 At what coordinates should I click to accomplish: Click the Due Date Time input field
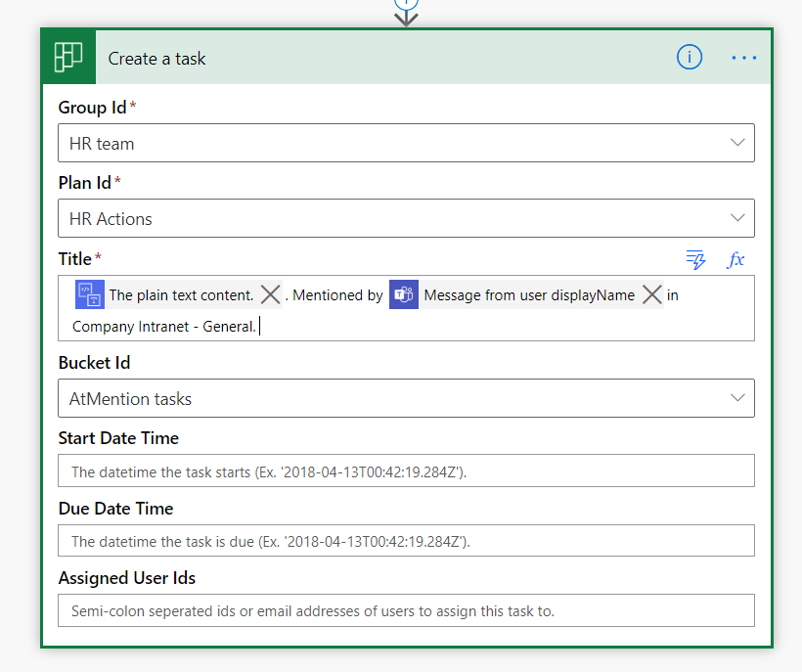(406, 541)
